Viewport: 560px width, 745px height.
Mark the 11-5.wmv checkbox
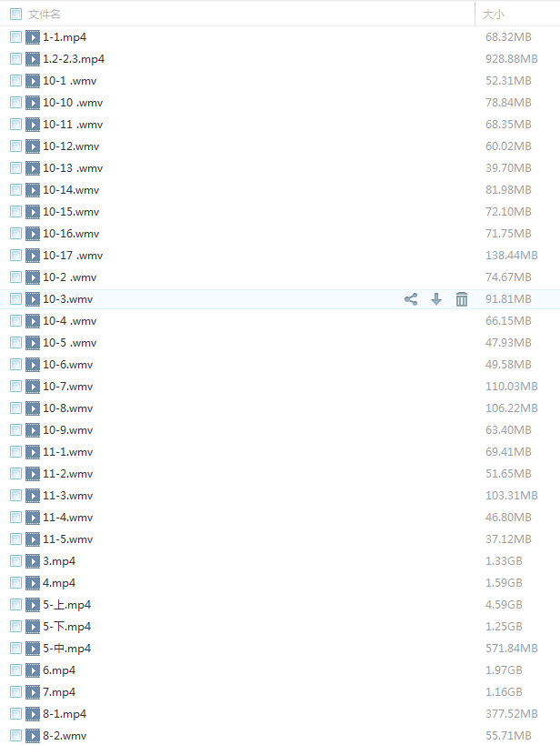[16, 539]
